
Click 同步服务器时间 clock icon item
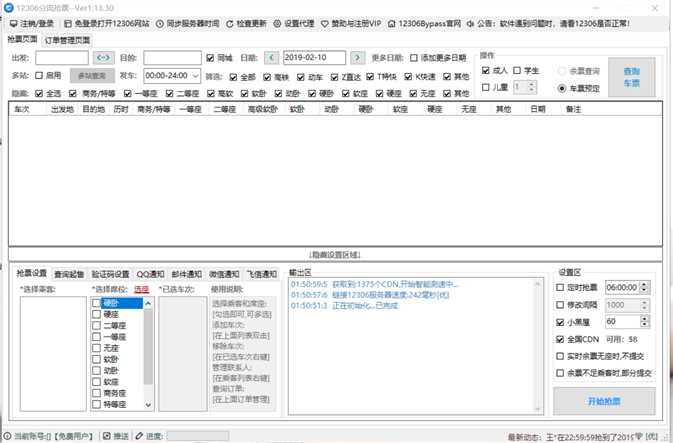[187, 24]
